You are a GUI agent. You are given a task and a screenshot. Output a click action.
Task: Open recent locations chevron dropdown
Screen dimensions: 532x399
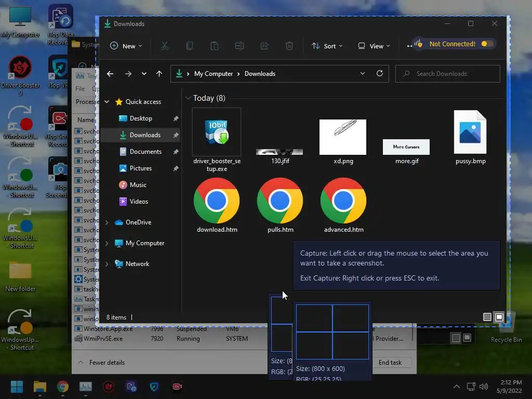(x=144, y=74)
